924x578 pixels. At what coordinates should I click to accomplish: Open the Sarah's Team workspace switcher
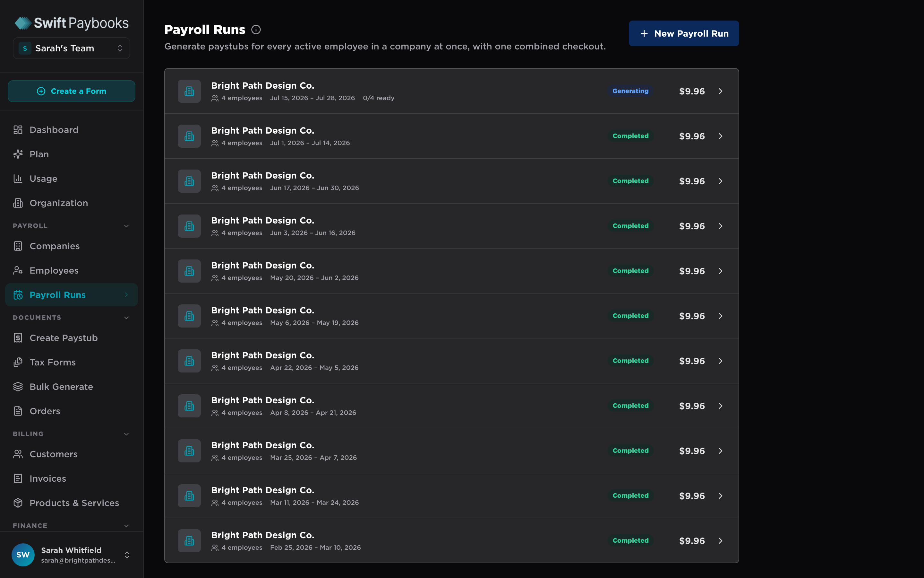pyautogui.click(x=72, y=48)
